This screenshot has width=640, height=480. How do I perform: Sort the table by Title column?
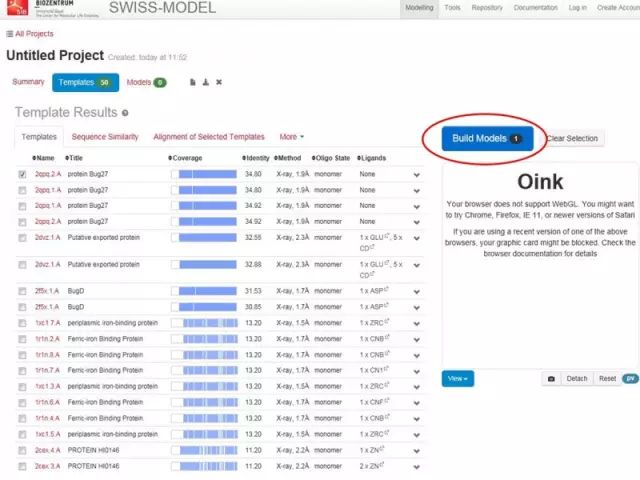coord(74,158)
